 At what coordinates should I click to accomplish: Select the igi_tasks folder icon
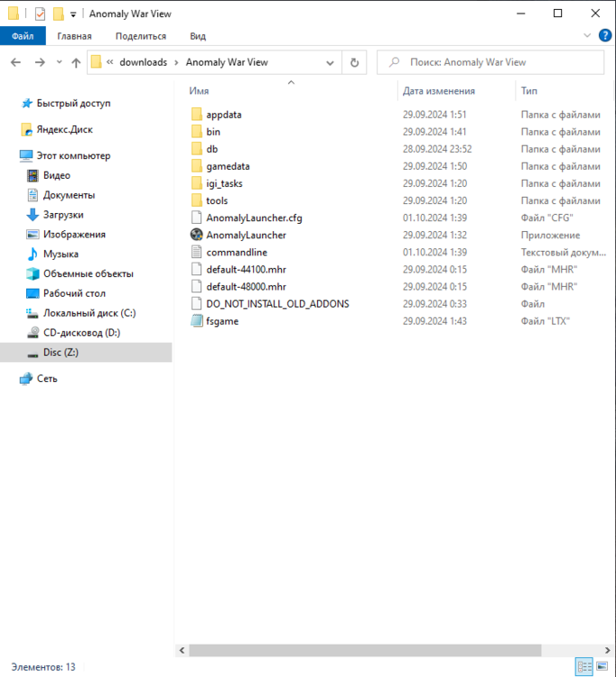pyautogui.click(x=197, y=183)
